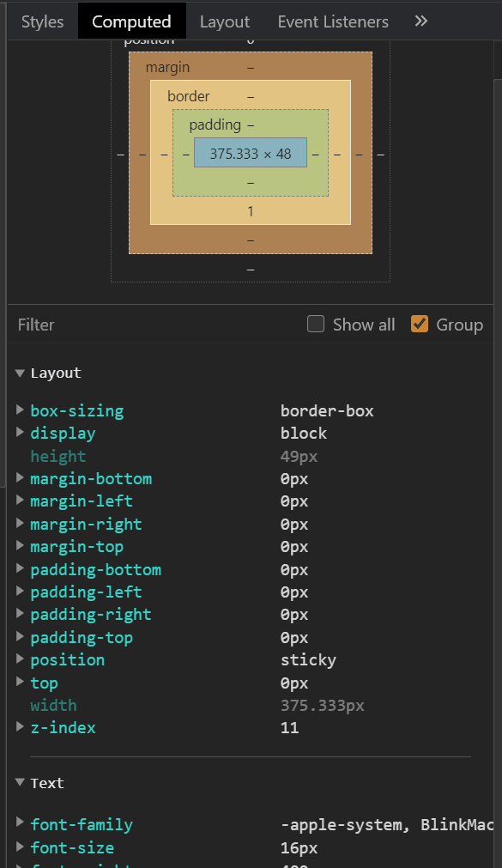Click the height property name
The height and width of the screenshot is (868, 502).
click(x=58, y=457)
